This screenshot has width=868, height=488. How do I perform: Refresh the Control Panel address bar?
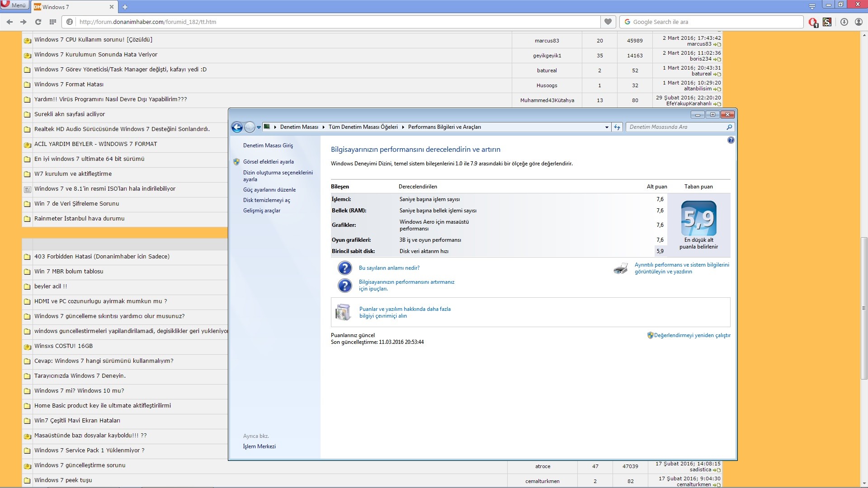(617, 127)
